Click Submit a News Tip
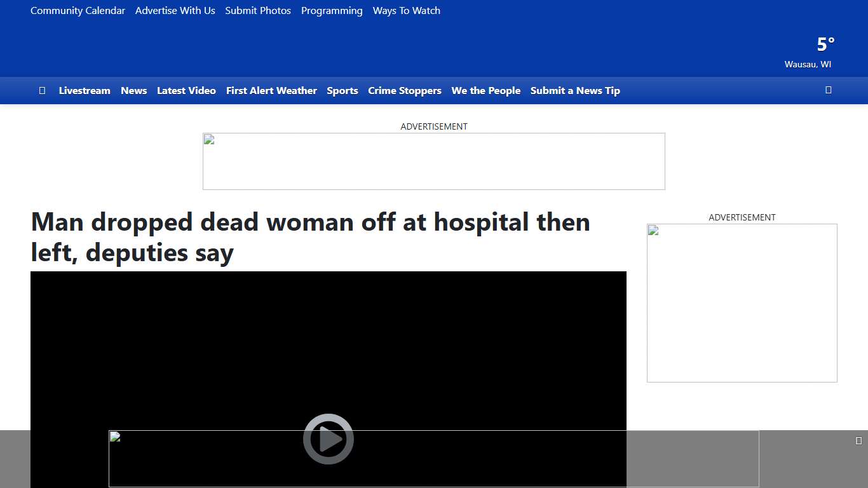The image size is (868, 488). 575,91
